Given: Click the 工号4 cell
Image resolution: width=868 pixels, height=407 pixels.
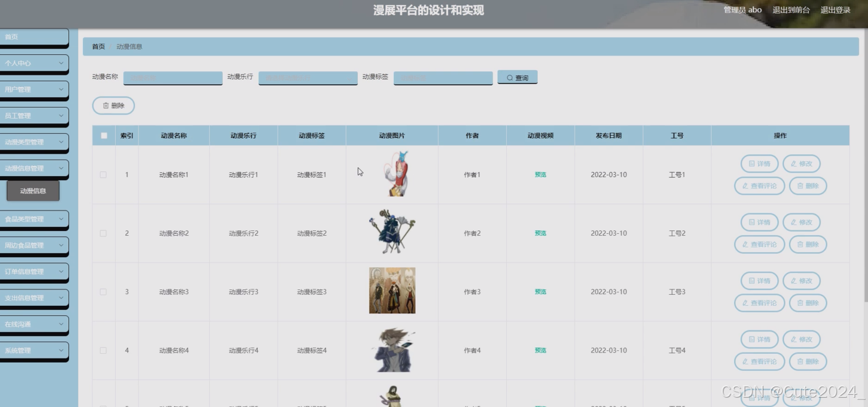Looking at the screenshot, I should pos(677,350).
